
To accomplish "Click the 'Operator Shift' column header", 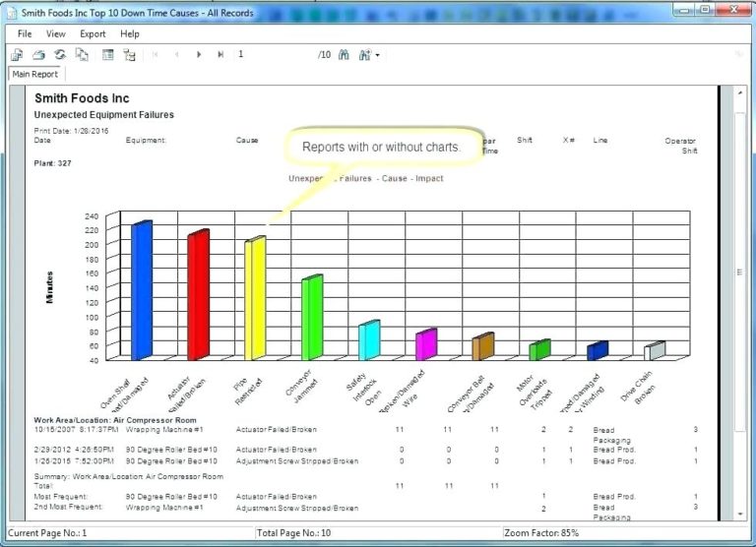I will point(681,146).
